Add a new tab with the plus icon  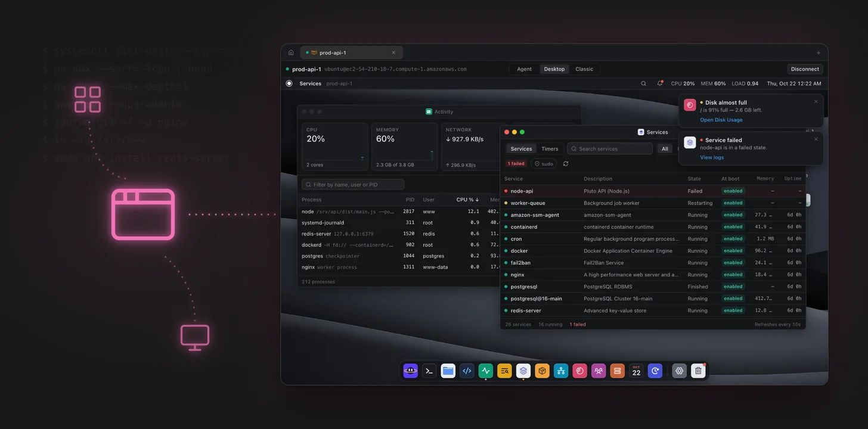coord(819,52)
